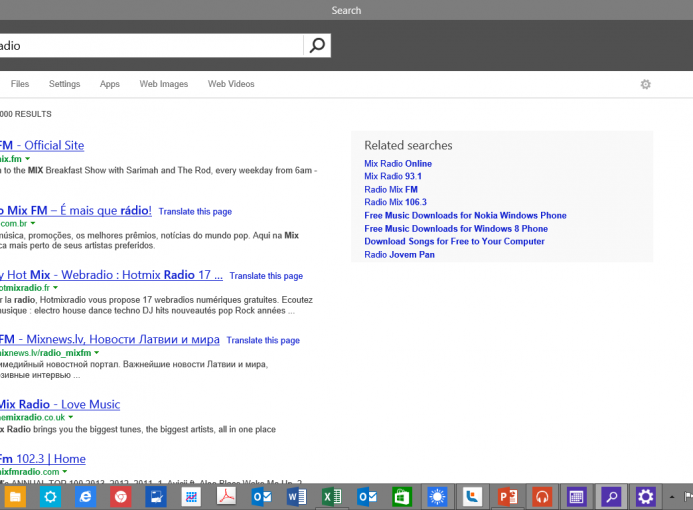
Task: Click the magnifier search button
Action: 317,45
